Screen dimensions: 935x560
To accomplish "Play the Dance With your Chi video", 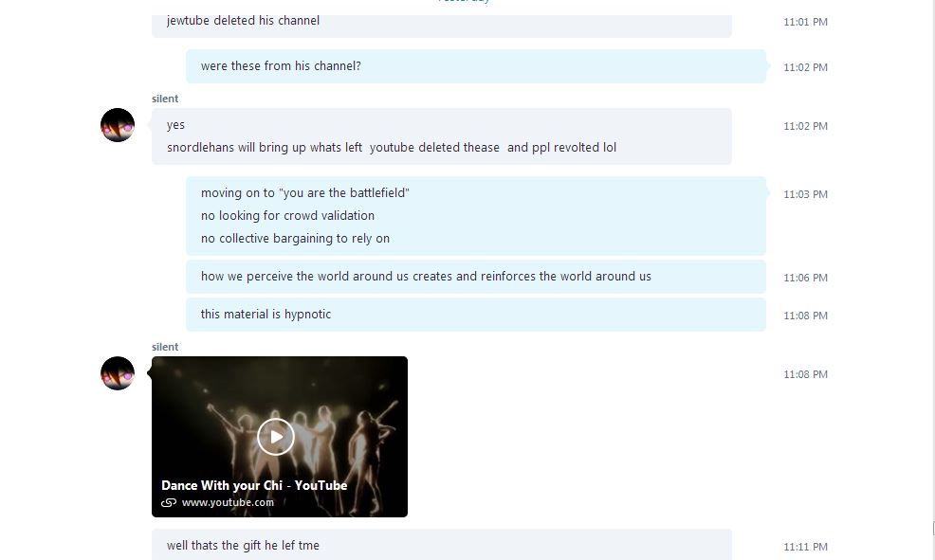I will (x=276, y=437).
